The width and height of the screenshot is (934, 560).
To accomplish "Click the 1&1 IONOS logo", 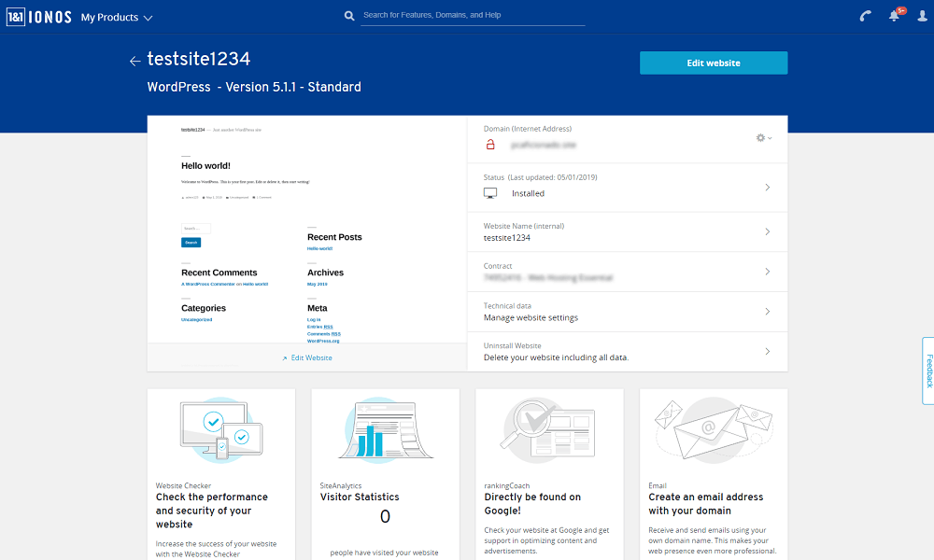I will point(38,17).
